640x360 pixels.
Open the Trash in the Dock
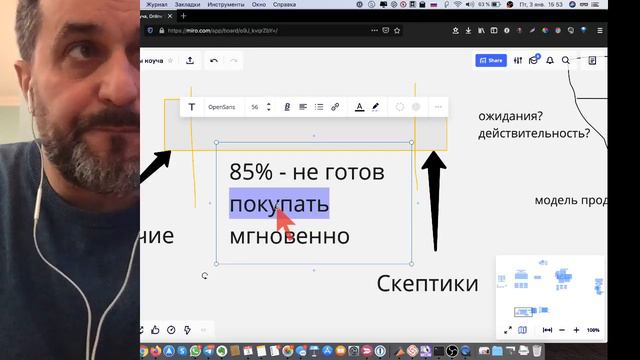[537, 351]
